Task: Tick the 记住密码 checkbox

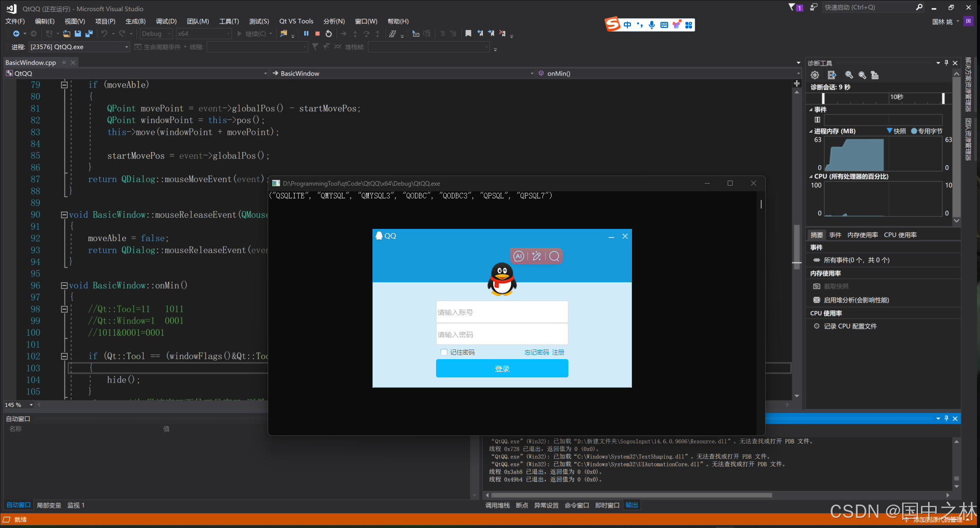Action: click(x=444, y=352)
